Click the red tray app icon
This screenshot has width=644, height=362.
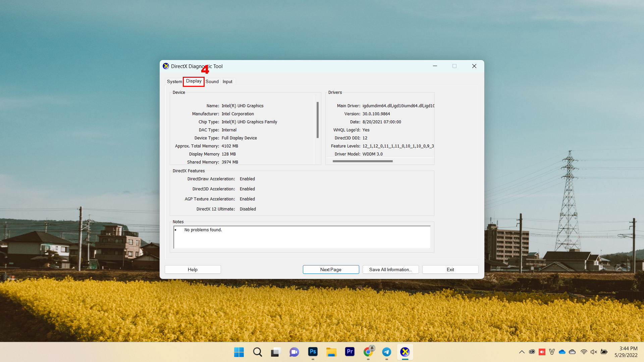point(542,352)
